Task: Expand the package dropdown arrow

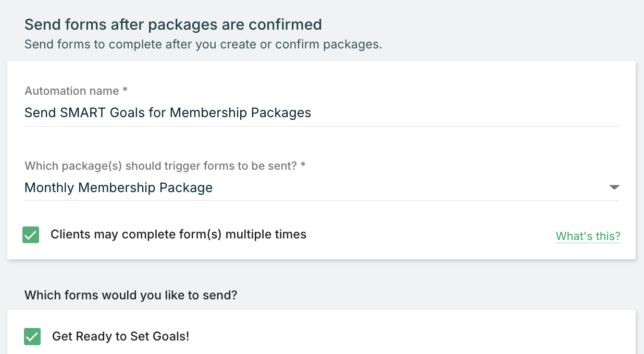Action: click(x=614, y=187)
